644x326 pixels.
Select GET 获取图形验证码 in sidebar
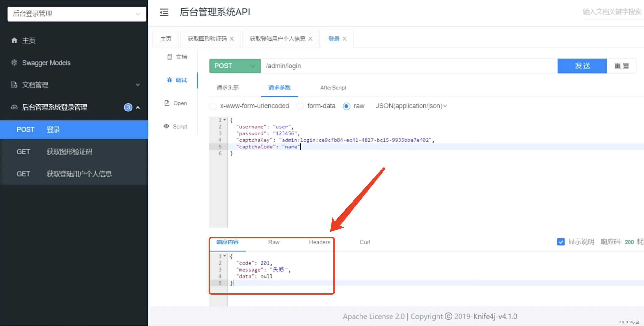click(x=74, y=152)
